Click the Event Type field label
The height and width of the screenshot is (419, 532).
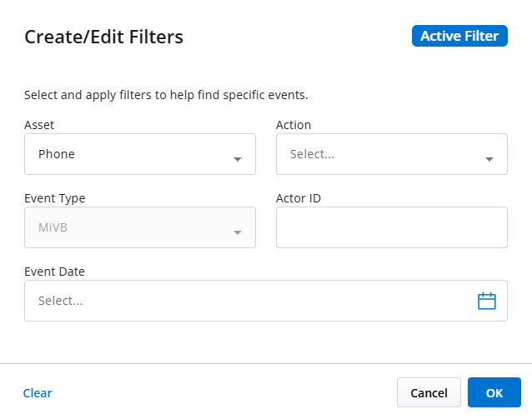55,198
